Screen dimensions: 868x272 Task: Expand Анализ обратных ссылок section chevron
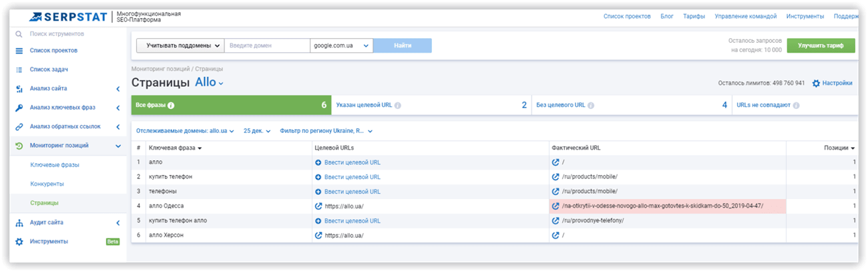[118, 127]
